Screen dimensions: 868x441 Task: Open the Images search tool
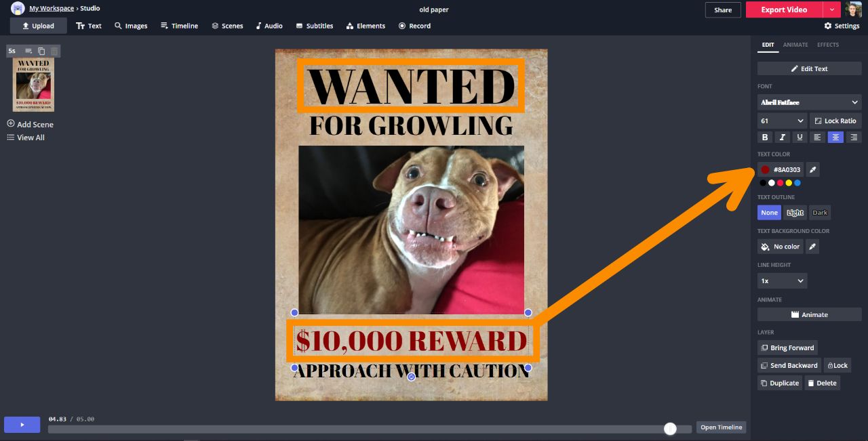131,26
